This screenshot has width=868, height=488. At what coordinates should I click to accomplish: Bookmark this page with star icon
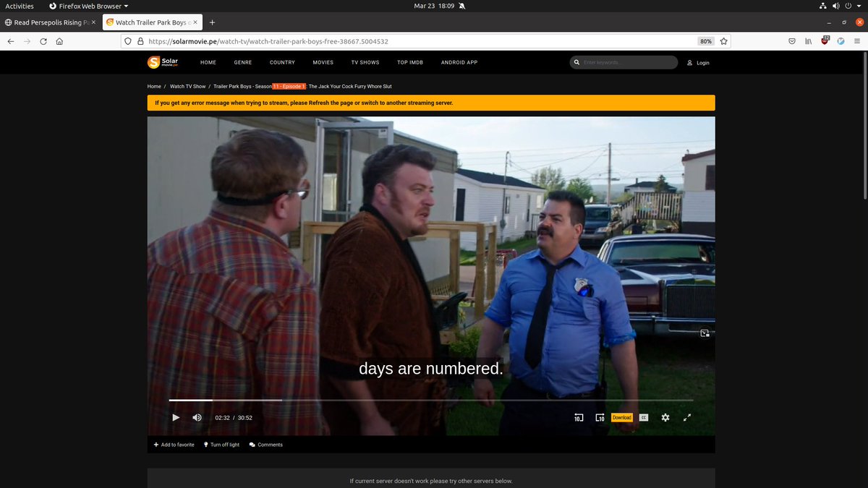(723, 41)
